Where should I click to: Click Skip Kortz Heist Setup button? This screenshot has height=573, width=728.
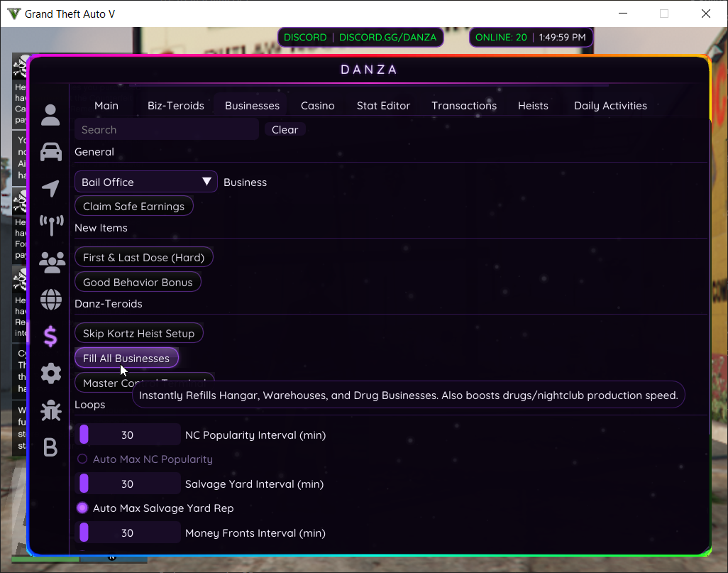[x=139, y=333]
